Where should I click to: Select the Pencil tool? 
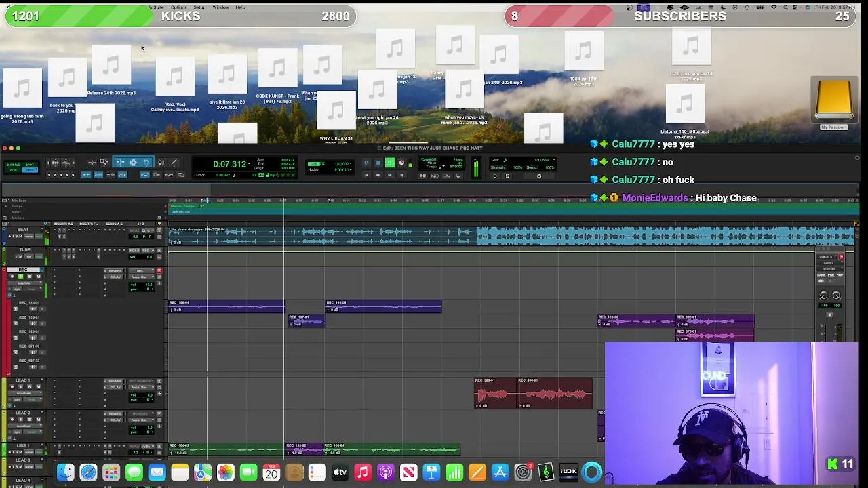coord(174,162)
